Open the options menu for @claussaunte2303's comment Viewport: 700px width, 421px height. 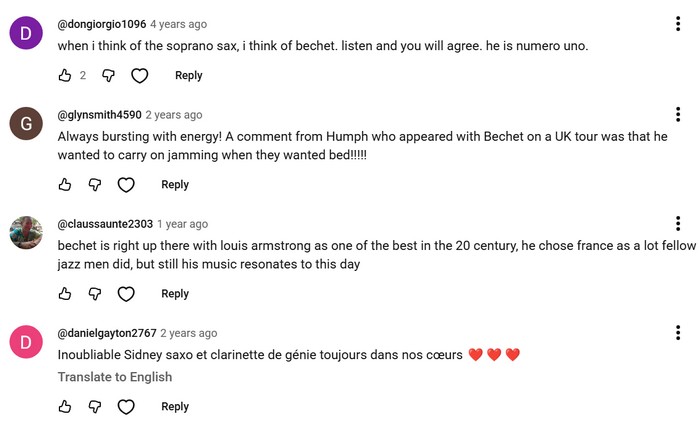pyautogui.click(x=678, y=223)
